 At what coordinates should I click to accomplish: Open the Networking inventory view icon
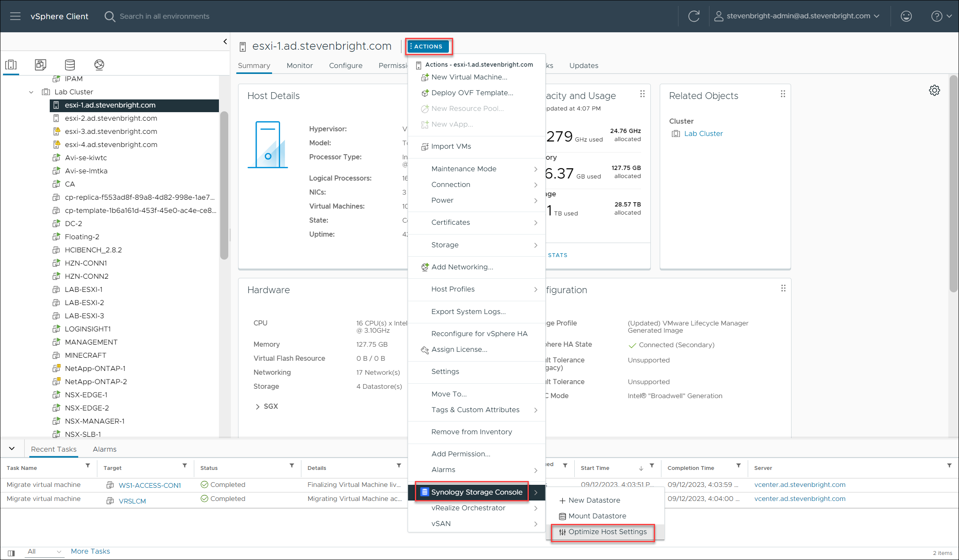[x=99, y=65]
